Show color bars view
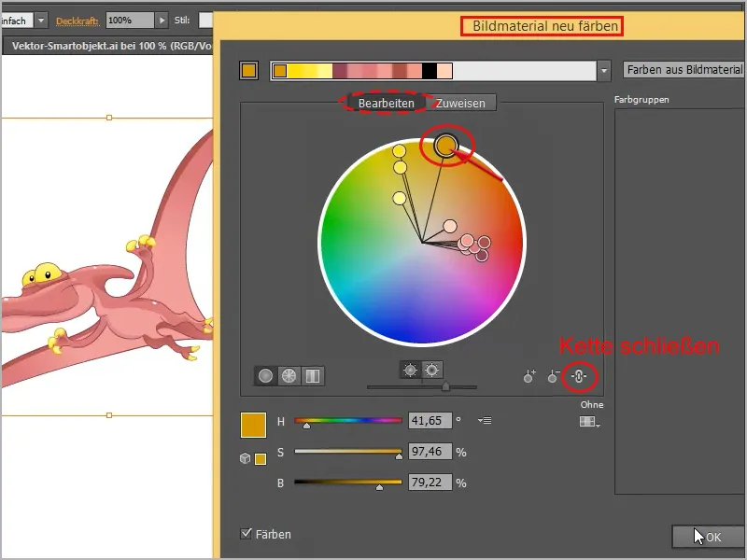This screenshot has width=747, height=560. pyautogui.click(x=313, y=376)
